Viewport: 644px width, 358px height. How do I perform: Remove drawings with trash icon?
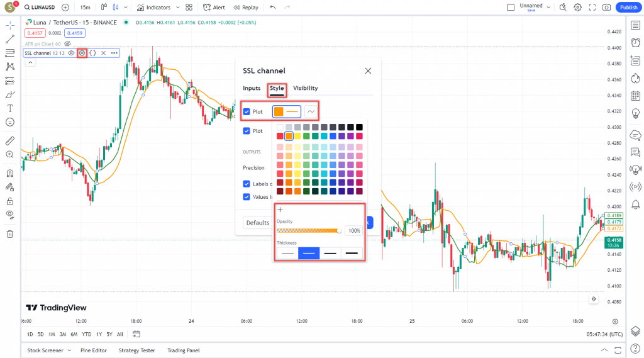coord(10,234)
